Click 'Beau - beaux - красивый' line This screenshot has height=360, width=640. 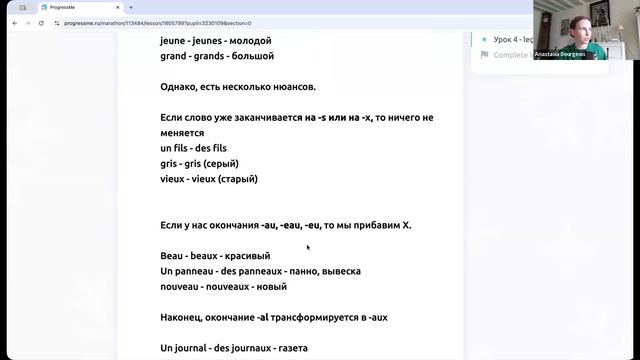point(216,256)
